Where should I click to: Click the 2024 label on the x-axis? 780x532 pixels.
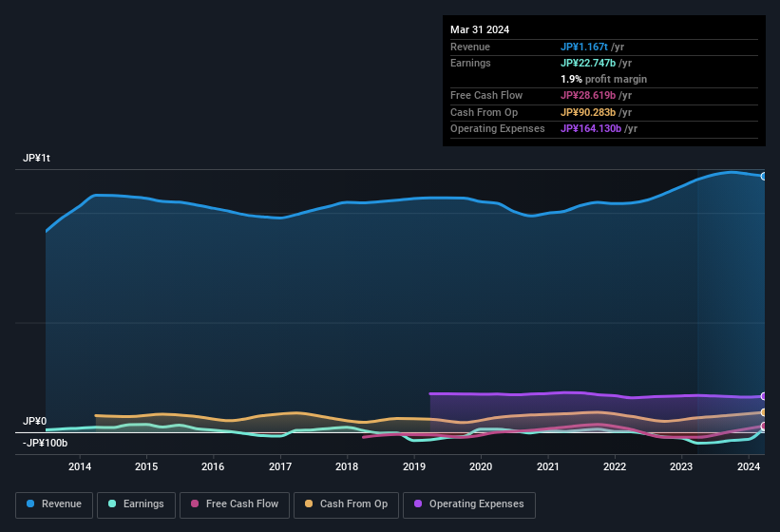(749, 466)
